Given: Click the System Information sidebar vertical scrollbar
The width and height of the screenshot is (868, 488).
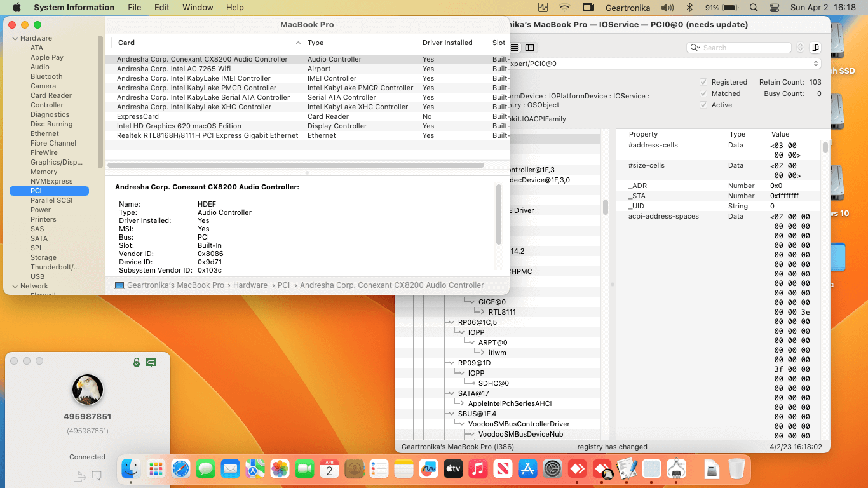Looking at the screenshot, I should pos(100,102).
